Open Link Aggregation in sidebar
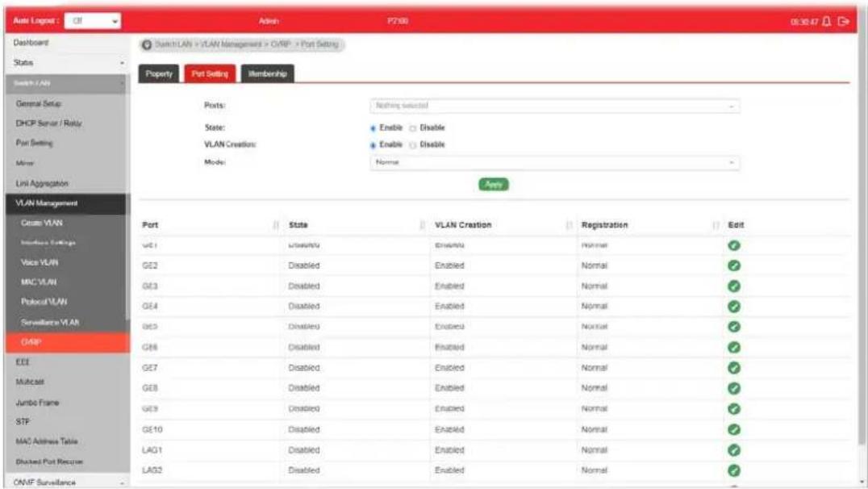Image resolution: width=868 pixels, height=489 pixels. click(42, 183)
